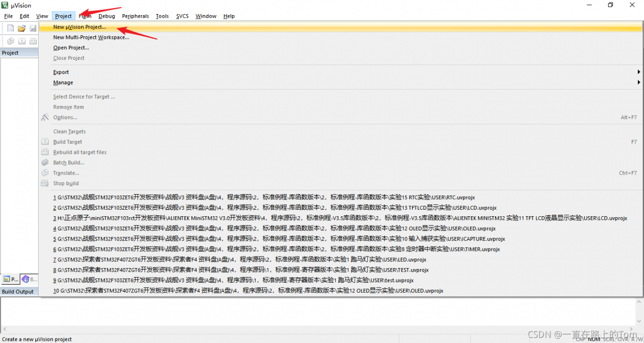Viewport: 644px width, 343px height.
Task: Open recent project 3 ALIENTEK MiniSTM32 LCD.uvprojx
Action: (341, 218)
